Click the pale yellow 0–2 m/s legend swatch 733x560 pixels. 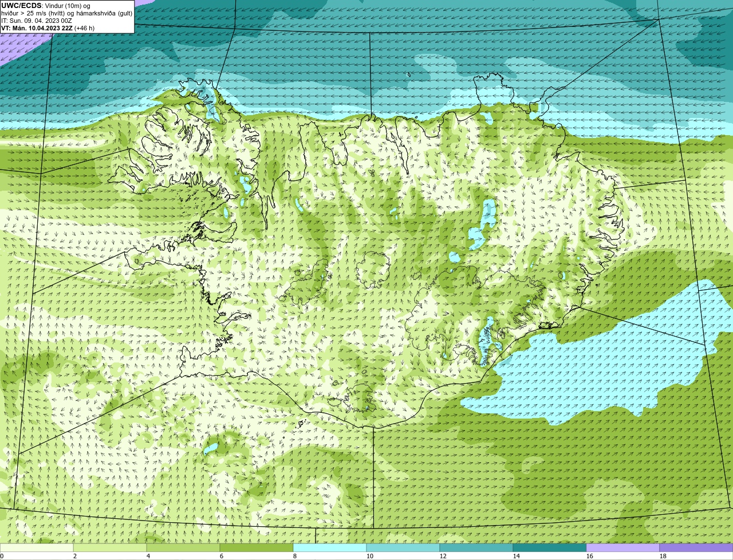click(x=37, y=547)
